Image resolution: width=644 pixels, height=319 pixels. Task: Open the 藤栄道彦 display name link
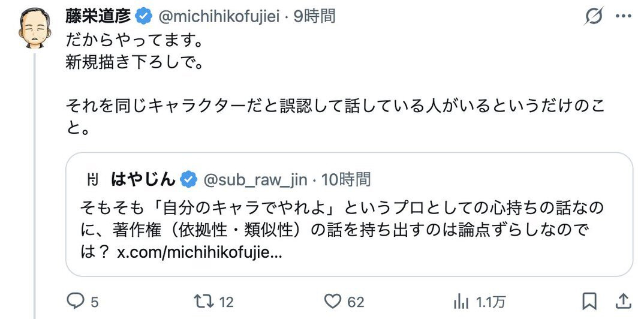(x=99, y=17)
